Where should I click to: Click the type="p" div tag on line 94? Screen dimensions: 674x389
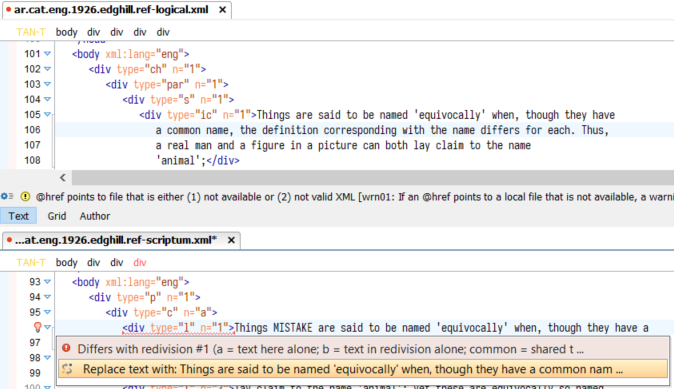coord(144,297)
